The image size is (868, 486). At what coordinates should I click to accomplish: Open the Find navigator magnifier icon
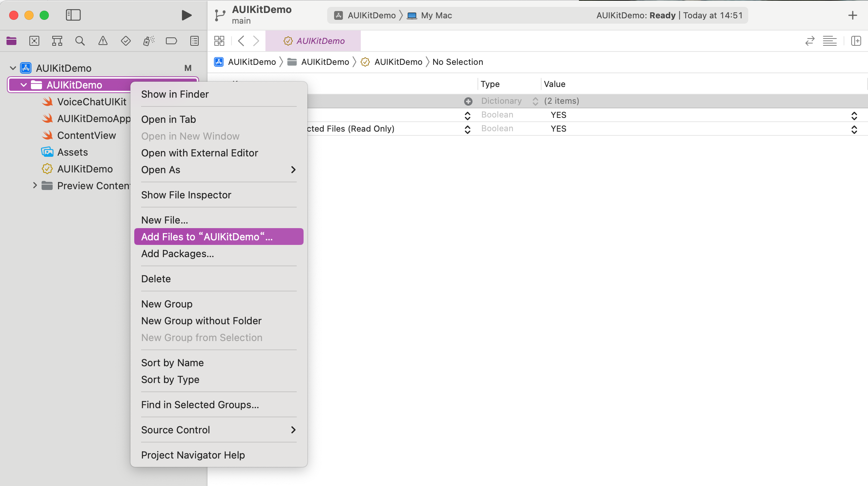80,41
